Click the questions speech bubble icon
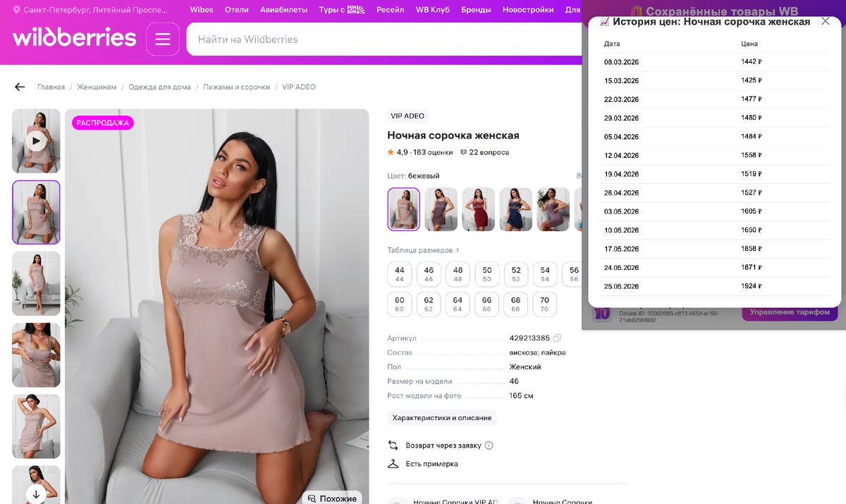This screenshot has width=846, height=504. click(463, 152)
